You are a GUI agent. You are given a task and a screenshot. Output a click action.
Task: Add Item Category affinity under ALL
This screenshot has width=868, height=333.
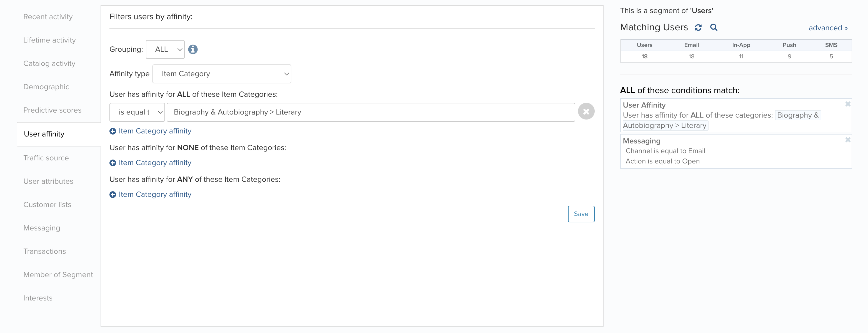pos(150,131)
